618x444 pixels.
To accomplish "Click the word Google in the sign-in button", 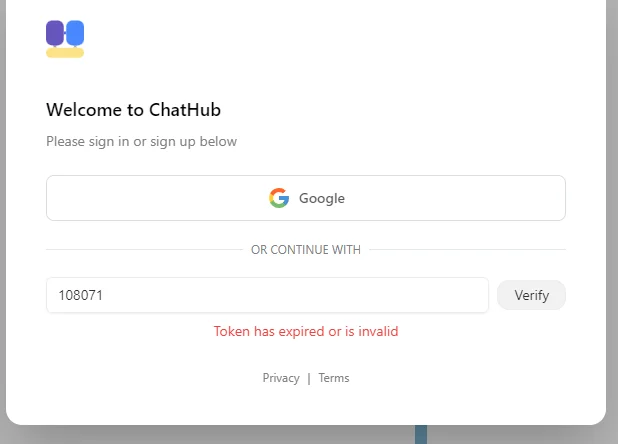I will (x=322, y=198).
